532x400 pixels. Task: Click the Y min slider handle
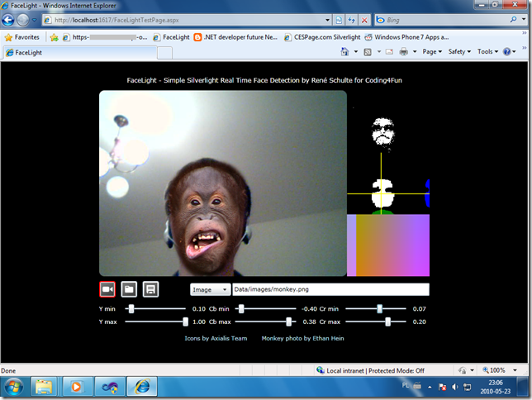coord(131,308)
